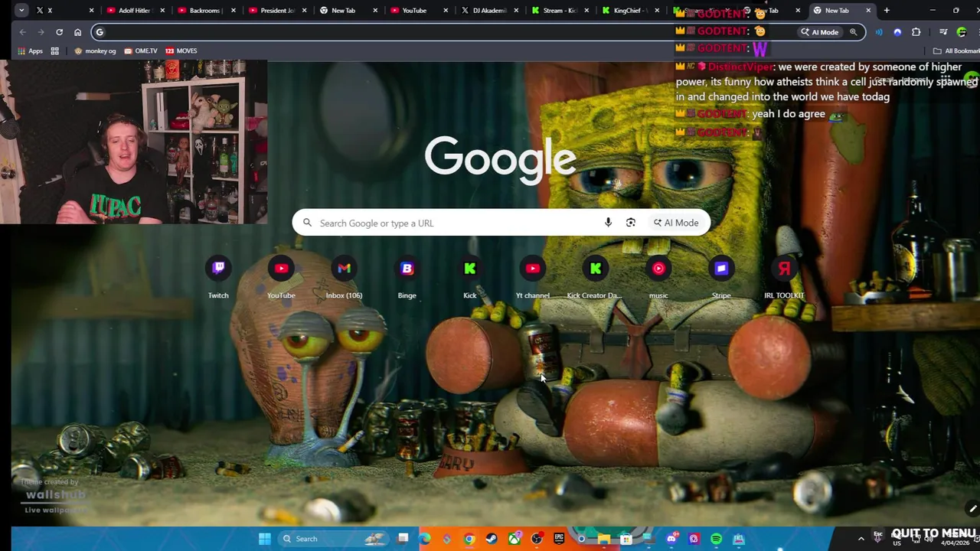Open Task View from taskbar
The image size is (980, 551).
403,539
